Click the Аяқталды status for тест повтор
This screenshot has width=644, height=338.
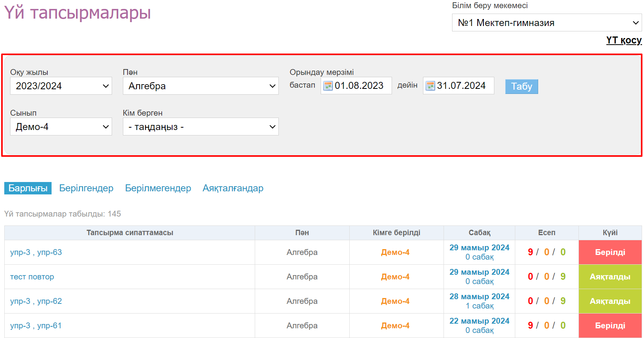pyautogui.click(x=610, y=277)
